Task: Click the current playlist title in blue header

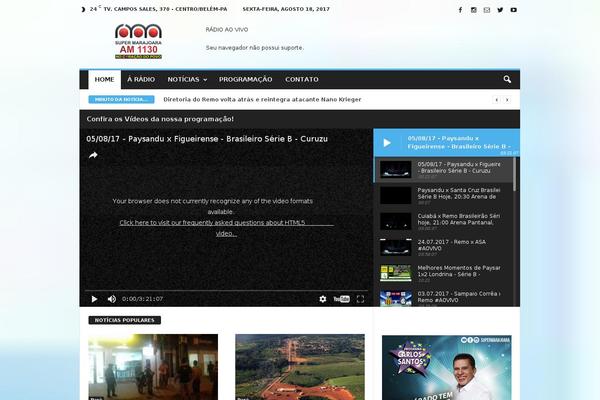Action: click(459, 142)
